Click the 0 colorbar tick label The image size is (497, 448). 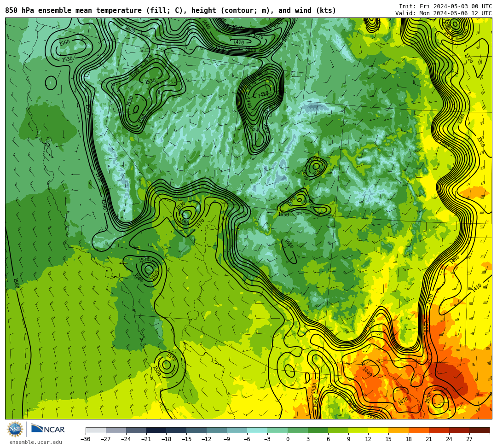[288, 439]
